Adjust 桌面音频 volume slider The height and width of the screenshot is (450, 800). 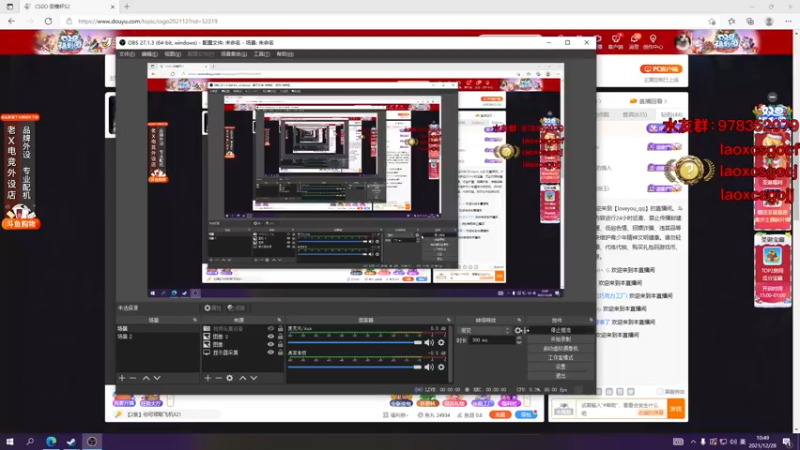click(355, 367)
